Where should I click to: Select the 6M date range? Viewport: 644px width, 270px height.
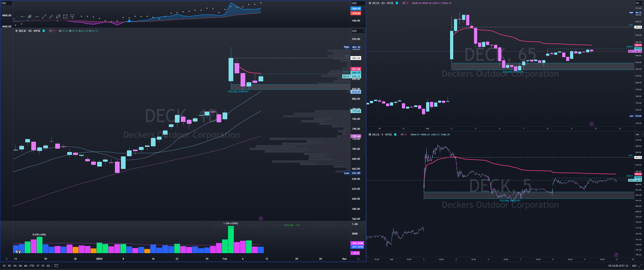click(x=25, y=266)
